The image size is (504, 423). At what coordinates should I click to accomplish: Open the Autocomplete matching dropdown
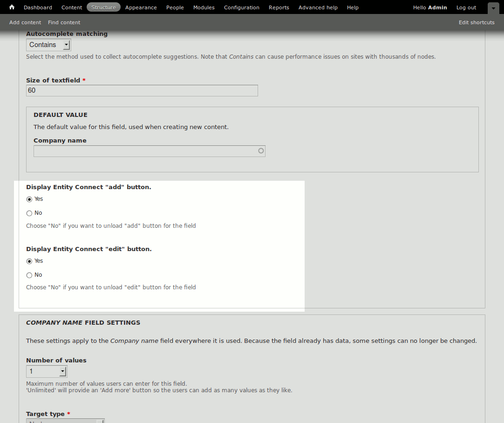click(x=48, y=45)
